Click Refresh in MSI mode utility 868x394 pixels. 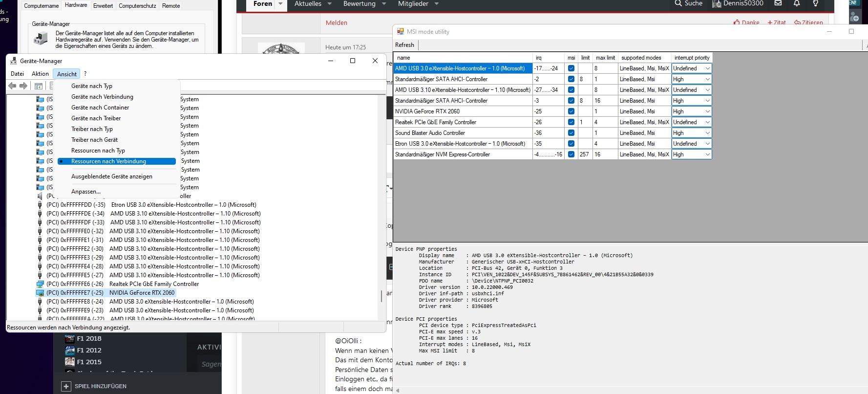[404, 45]
